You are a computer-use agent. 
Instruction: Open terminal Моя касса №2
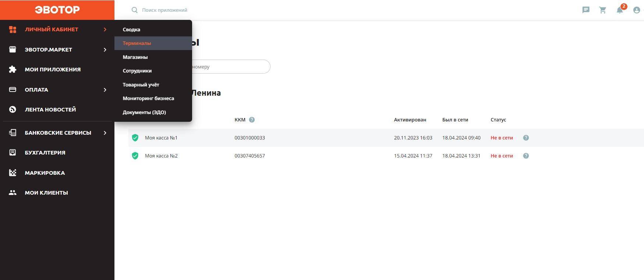[161, 156]
